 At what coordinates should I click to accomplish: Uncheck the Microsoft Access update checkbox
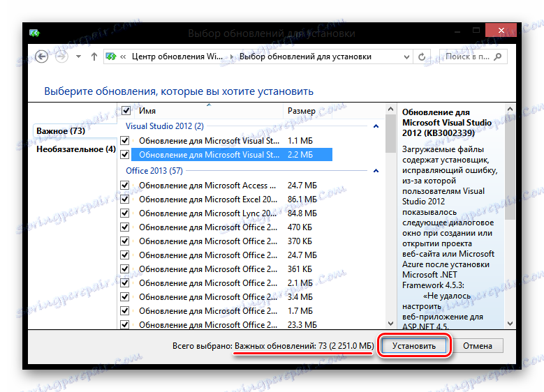point(124,185)
